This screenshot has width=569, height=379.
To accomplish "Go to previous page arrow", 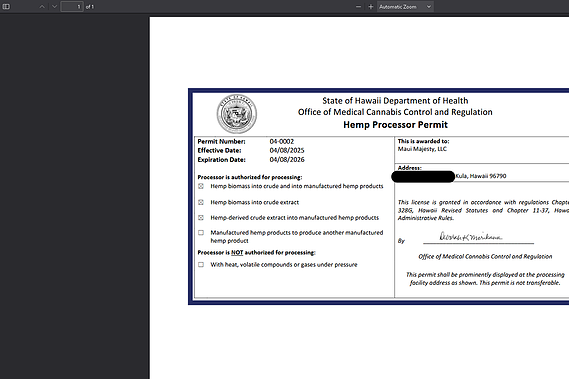I will click(x=42, y=7).
